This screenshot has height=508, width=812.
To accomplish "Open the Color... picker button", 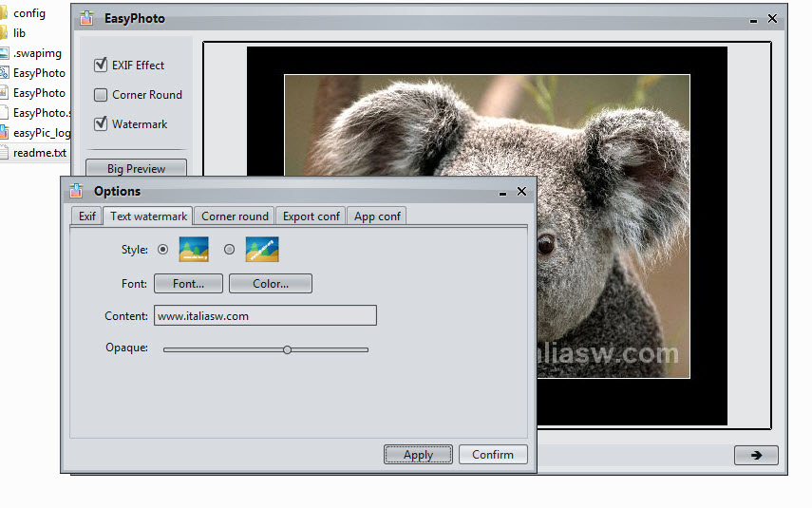I will 271,284.
